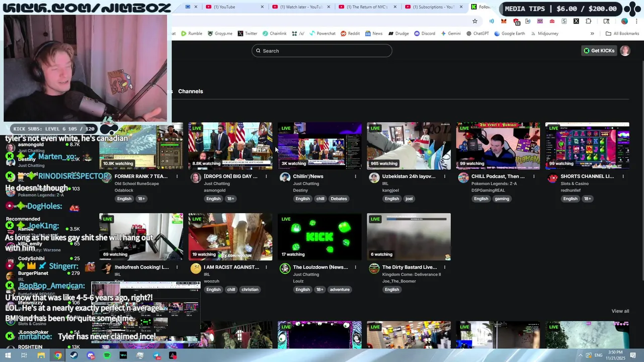Open options menu for Uzbekistan 24h stream
The height and width of the screenshot is (362, 644).
445,176
